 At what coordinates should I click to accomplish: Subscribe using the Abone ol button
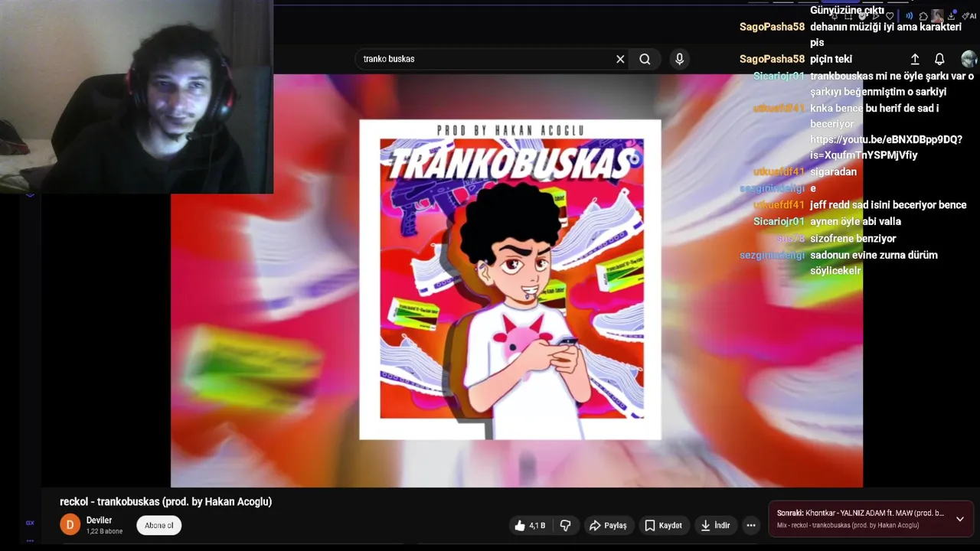coord(159,525)
